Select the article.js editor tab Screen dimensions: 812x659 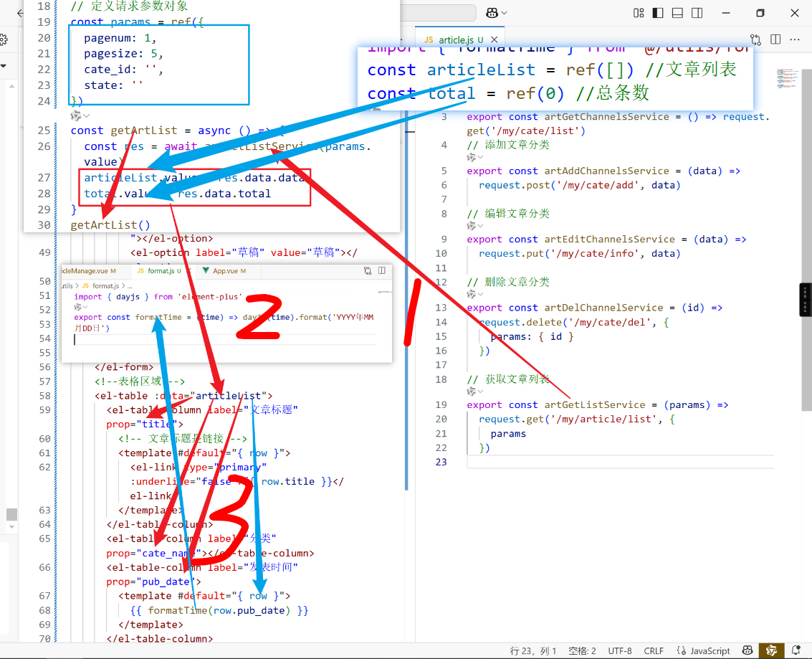pyautogui.click(x=456, y=40)
